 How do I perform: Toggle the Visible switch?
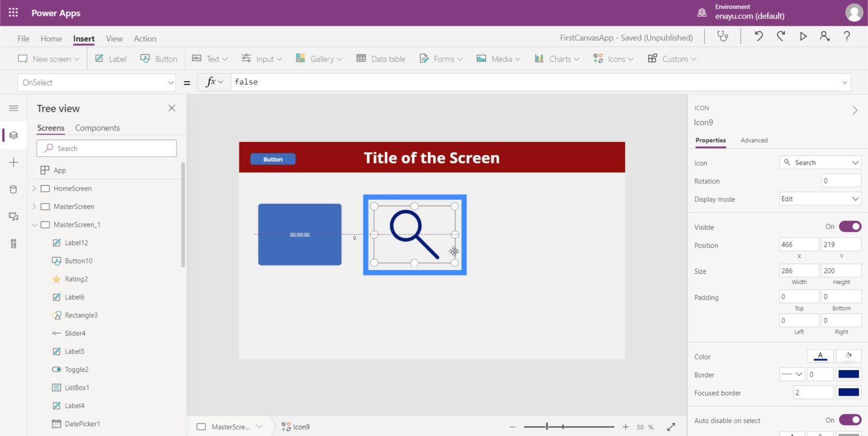click(x=850, y=226)
